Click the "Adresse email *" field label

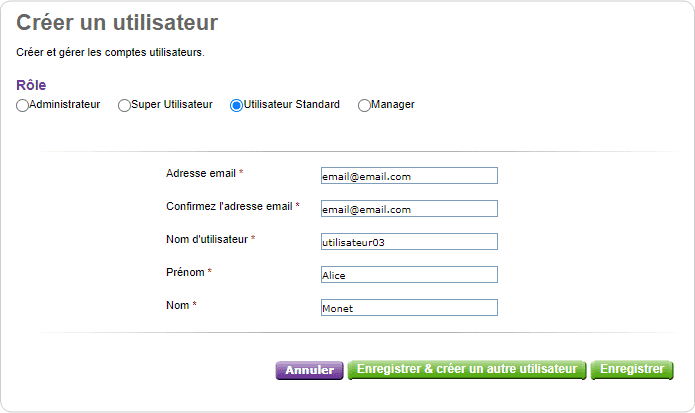(204, 173)
